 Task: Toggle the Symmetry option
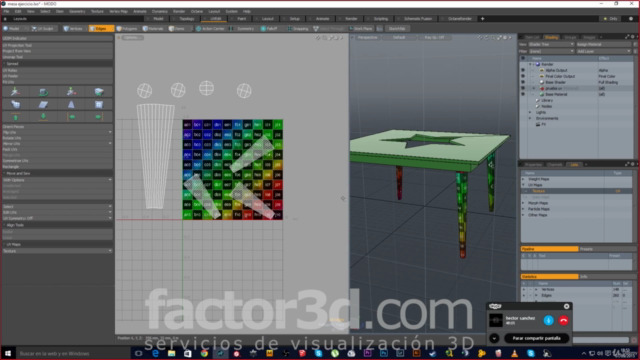[242, 29]
